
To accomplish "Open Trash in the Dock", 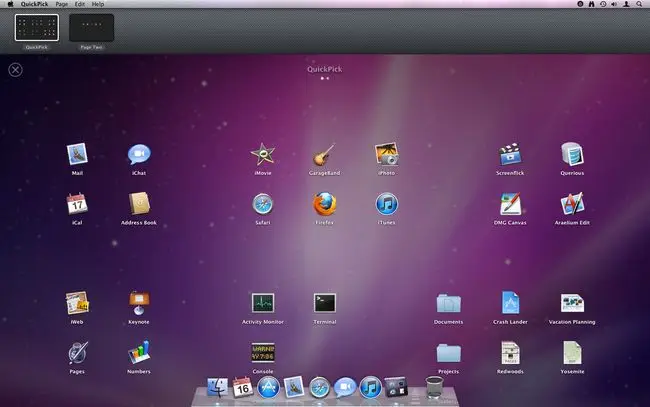I will (x=434, y=387).
